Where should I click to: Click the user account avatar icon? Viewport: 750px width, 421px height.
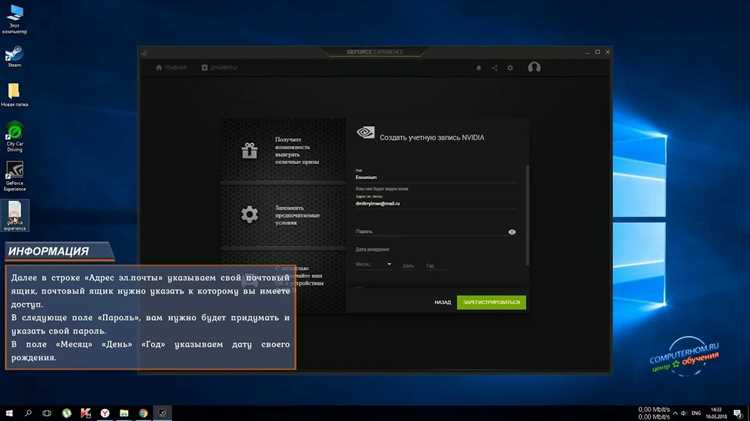[x=534, y=67]
